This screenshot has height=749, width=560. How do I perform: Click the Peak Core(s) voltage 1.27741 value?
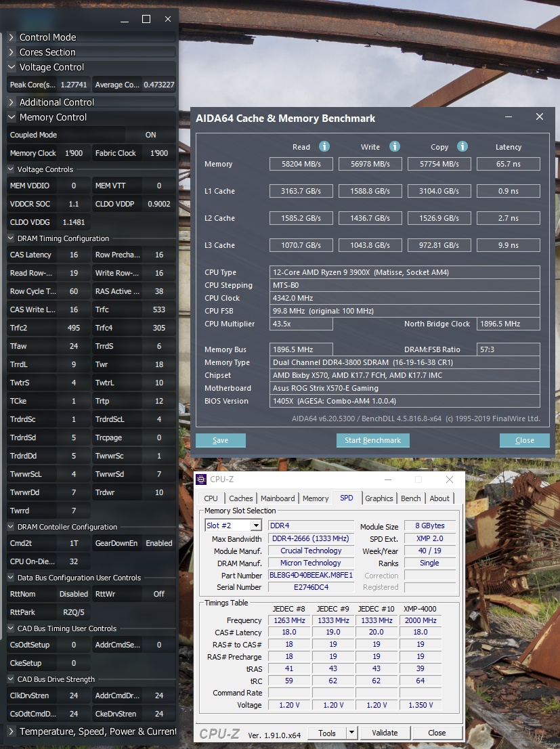(x=74, y=85)
